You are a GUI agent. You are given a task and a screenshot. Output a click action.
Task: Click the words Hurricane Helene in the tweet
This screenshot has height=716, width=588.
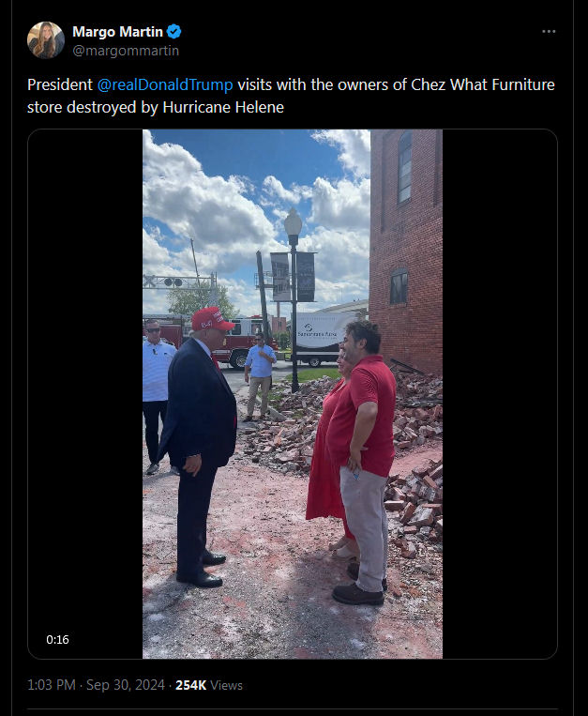pos(223,107)
